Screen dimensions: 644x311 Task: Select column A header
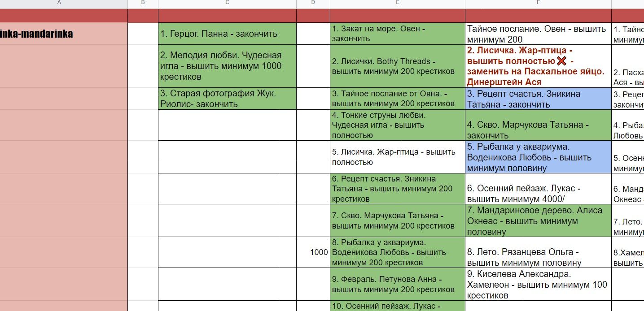click(59, 3)
